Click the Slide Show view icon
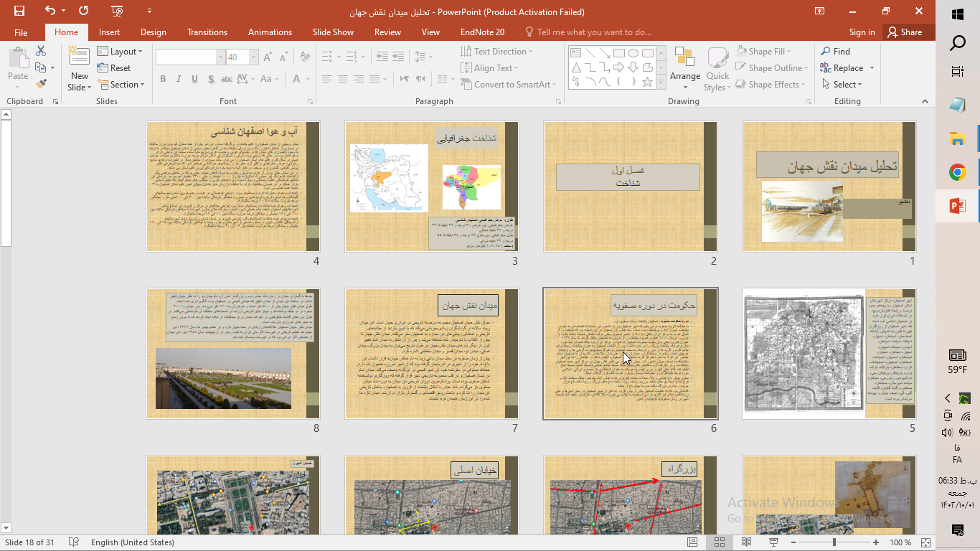980x551 pixels. point(773,542)
